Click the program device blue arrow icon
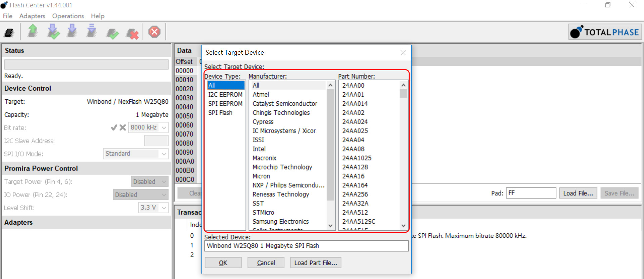Screen dimensions: 644x279 click(x=72, y=31)
